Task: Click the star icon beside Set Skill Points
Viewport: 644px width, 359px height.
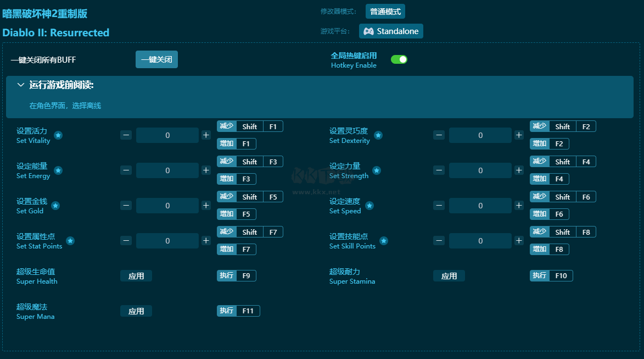Action: 384,241
